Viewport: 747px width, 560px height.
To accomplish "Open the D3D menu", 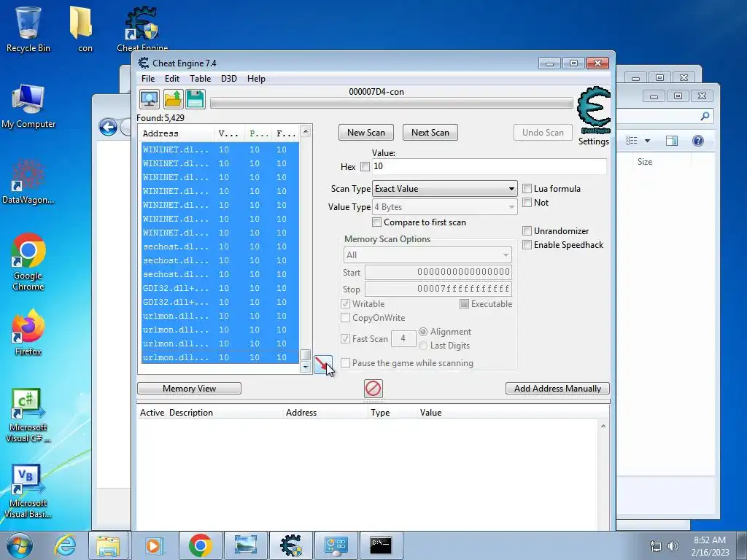I will pos(228,79).
